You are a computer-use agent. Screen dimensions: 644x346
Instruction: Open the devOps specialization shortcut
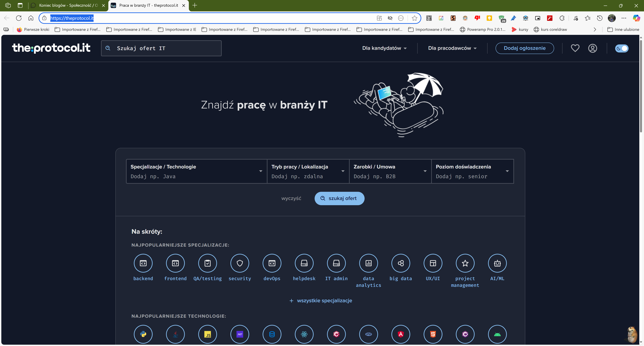[272, 263]
